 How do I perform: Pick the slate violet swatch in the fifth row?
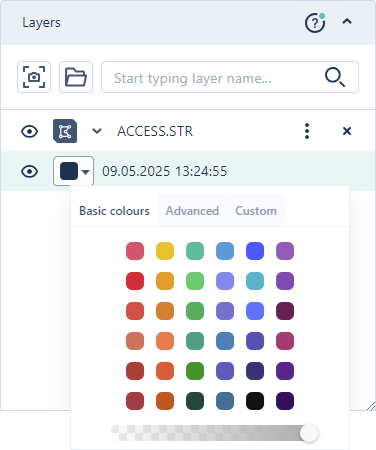click(x=225, y=371)
